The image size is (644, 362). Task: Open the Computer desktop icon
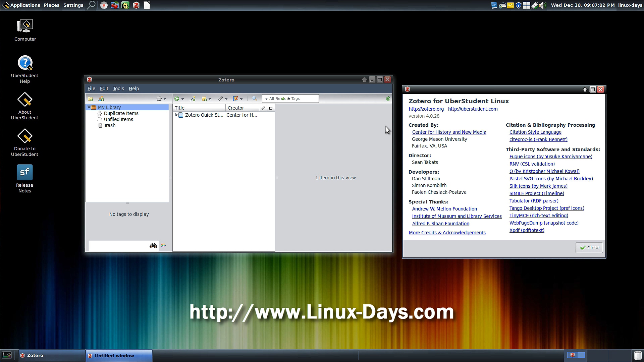25,30
